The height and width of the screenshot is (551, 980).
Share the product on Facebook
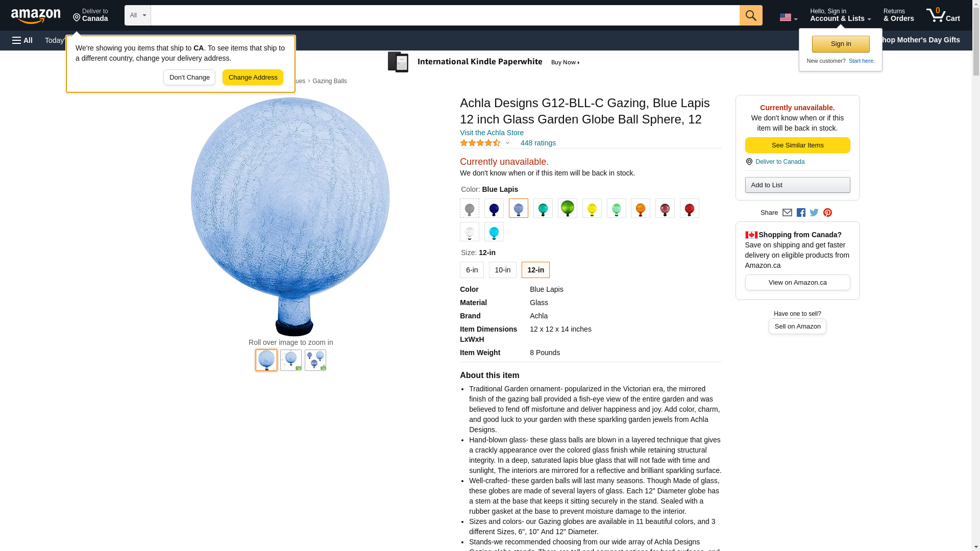801,213
